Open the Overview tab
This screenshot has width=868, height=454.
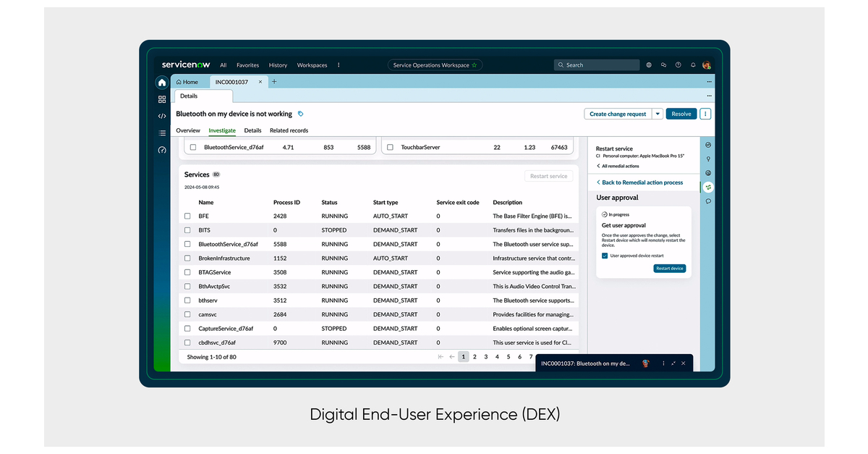pos(188,130)
